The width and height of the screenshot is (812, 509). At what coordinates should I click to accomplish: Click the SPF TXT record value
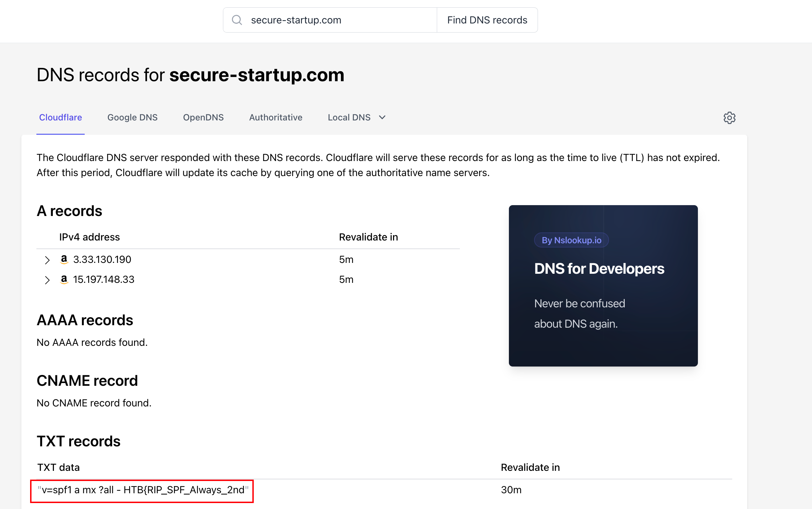(143, 490)
